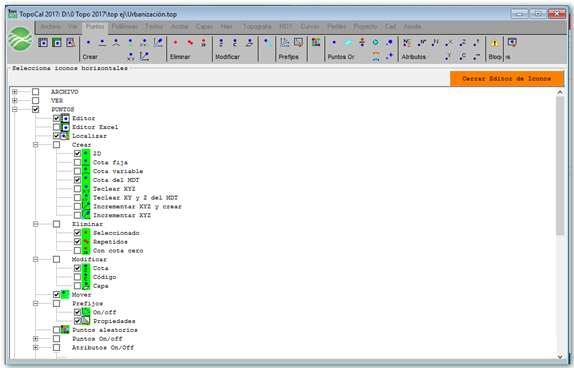
Task: Collapse the Eliminar tree branch
Action: click(36, 224)
